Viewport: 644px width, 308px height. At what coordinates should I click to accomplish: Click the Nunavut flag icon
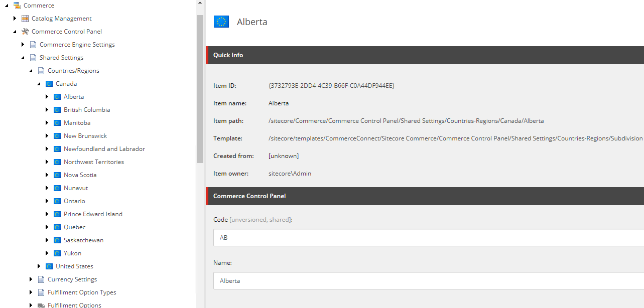pyautogui.click(x=57, y=188)
